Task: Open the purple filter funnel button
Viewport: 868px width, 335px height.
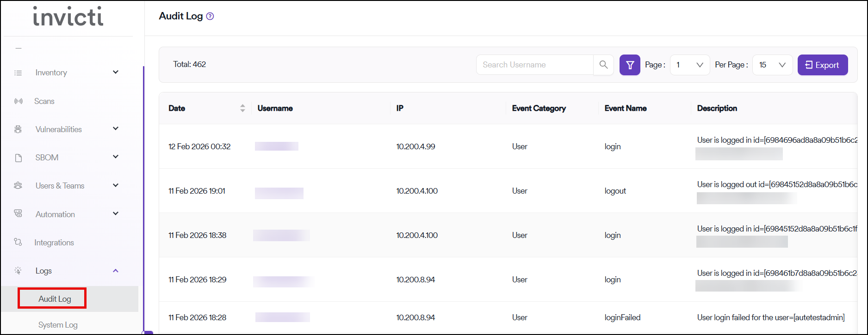Action: point(630,65)
